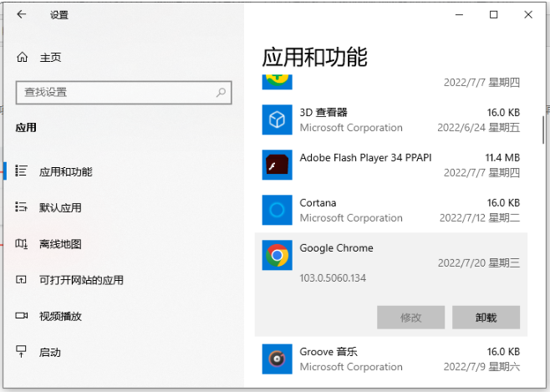The width and height of the screenshot is (550, 392).
Task: Select the 可打开网站的应用 icon
Action: coord(21,279)
